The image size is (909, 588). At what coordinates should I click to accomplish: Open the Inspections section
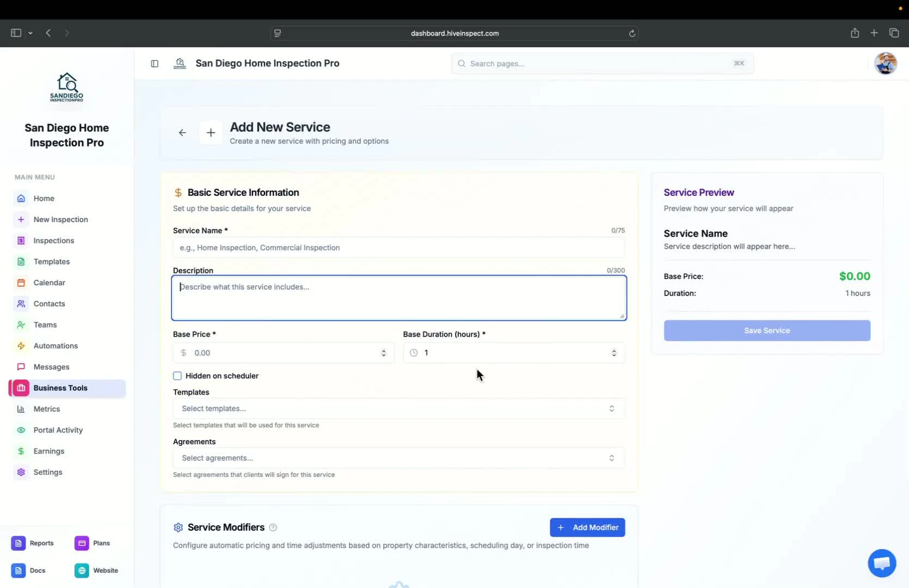[53, 240]
